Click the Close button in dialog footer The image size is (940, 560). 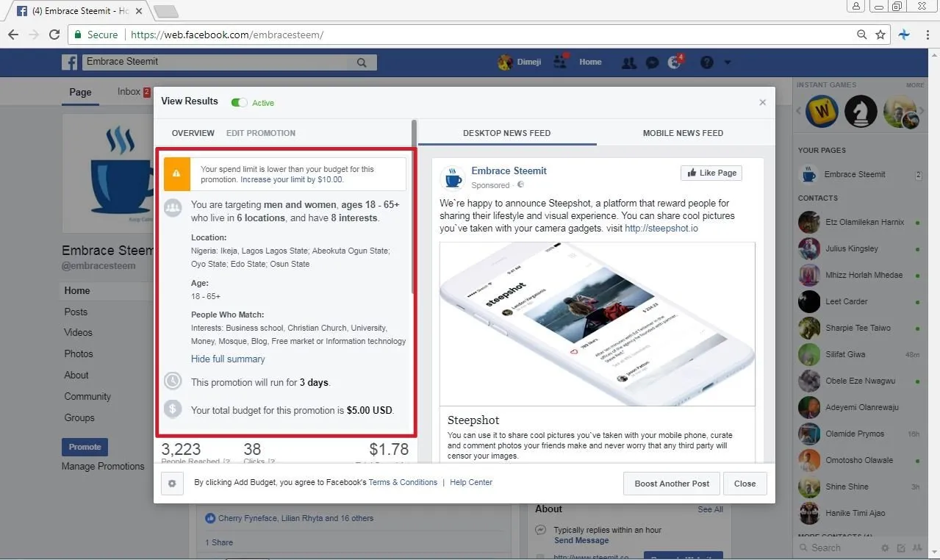point(745,484)
